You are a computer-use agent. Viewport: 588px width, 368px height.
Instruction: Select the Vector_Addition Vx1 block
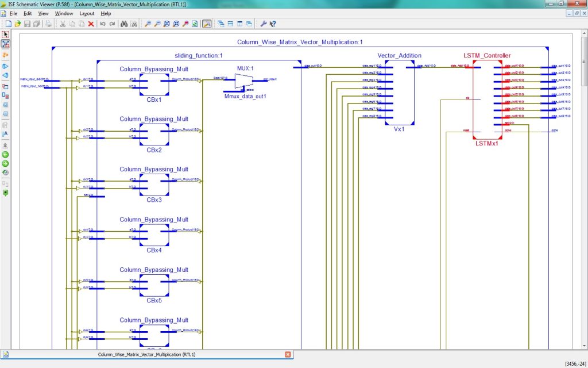pyautogui.click(x=399, y=92)
